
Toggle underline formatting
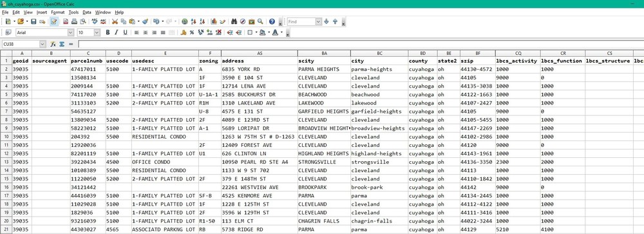click(x=125, y=32)
